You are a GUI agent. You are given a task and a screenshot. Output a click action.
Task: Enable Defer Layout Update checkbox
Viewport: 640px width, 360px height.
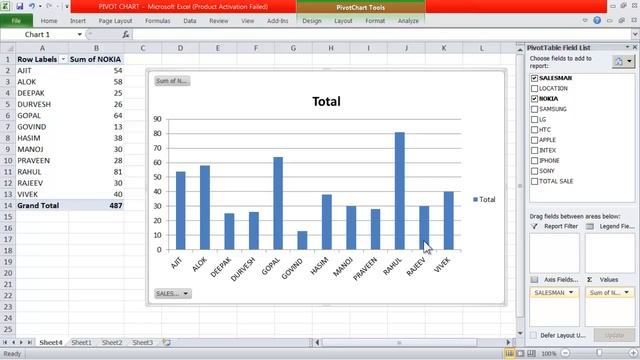533,335
